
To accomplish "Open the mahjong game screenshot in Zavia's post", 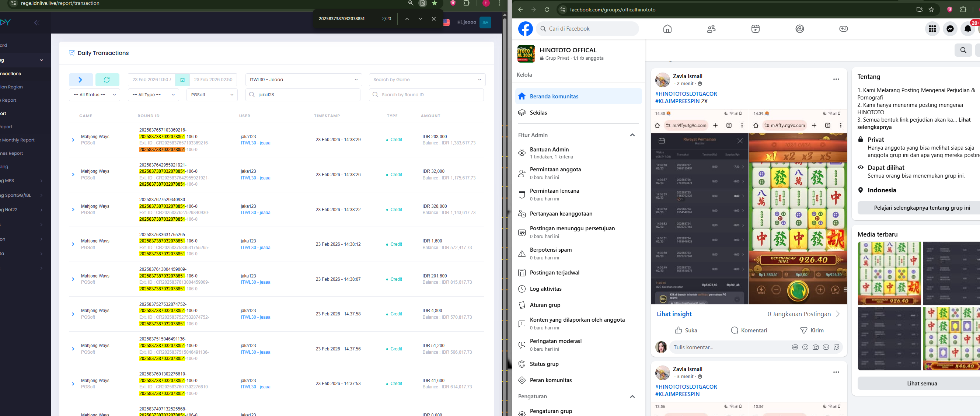I will pyautogui.click(x=798, y=207).
